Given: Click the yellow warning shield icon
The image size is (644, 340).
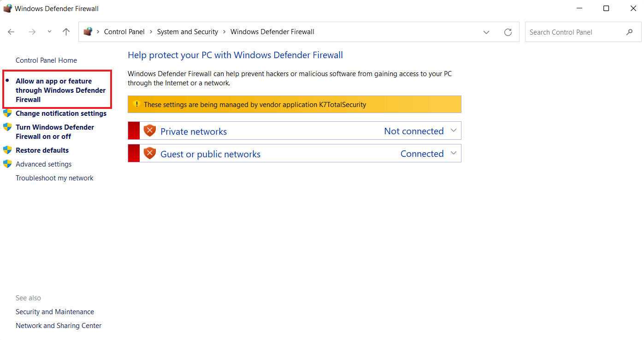Looking at the screenshot, I should pos(136,104).
